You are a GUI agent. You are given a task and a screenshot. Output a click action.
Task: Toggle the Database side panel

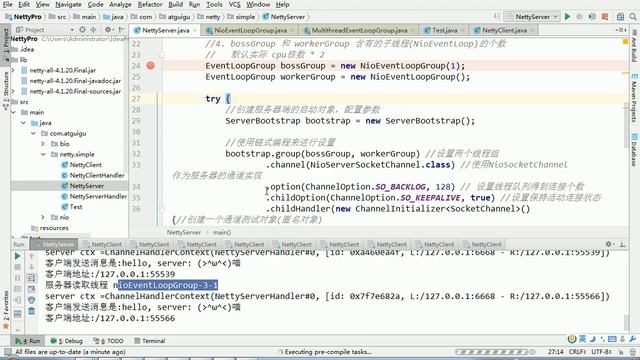click(x=634, y=149)
